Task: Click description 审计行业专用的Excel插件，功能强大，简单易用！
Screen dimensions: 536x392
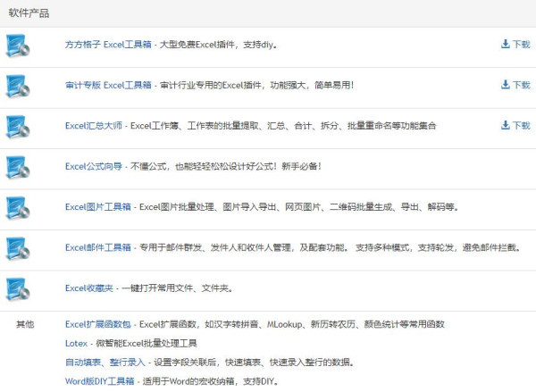Action: coord(256,85)
